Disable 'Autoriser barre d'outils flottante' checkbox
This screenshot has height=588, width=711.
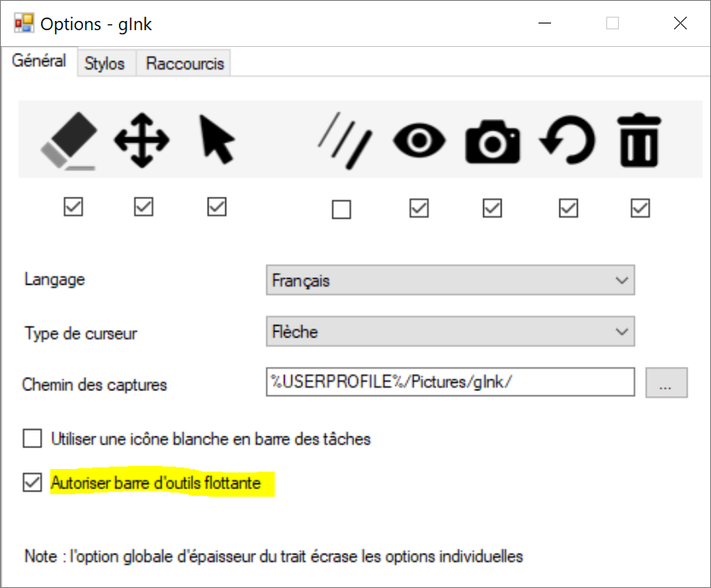32,483
